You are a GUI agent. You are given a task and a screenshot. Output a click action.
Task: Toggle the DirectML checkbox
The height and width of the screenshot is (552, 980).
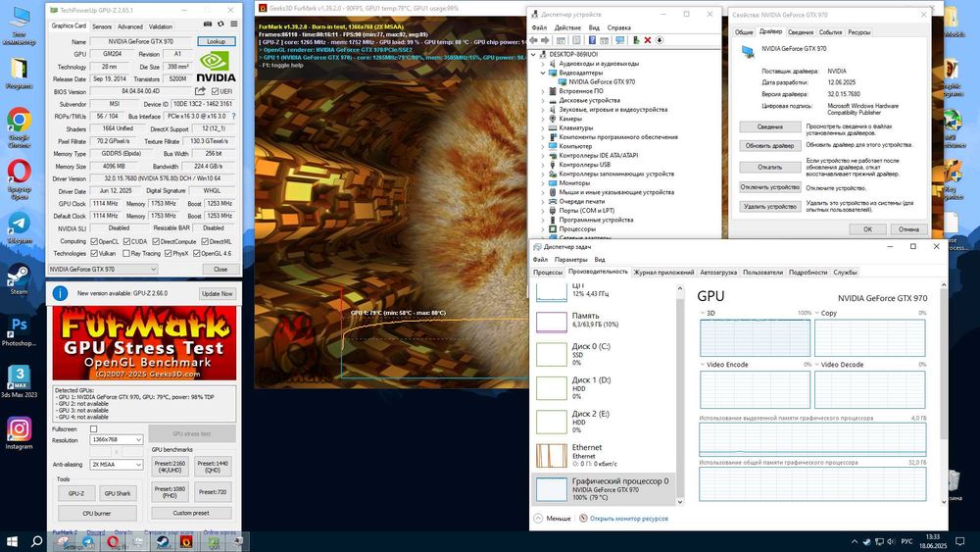[205, 241]
